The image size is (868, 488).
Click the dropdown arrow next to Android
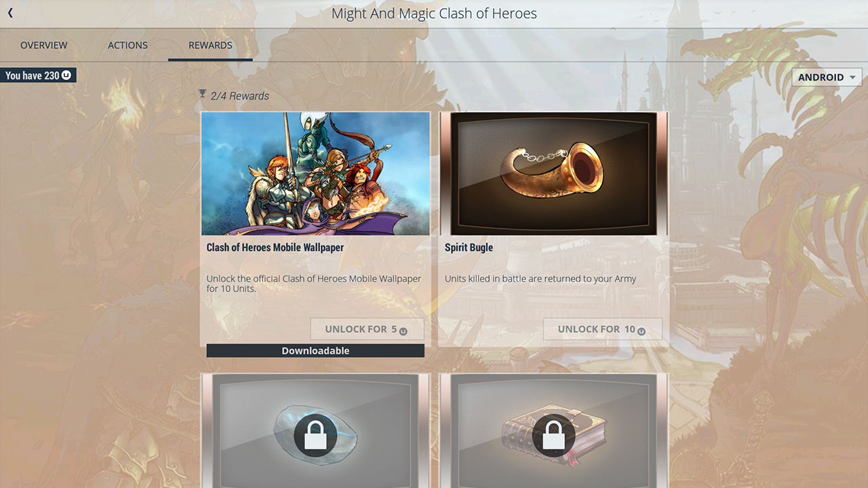(852, 77)
